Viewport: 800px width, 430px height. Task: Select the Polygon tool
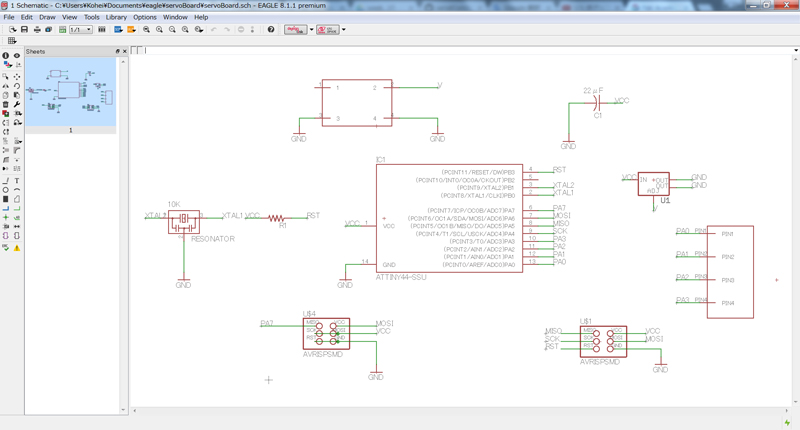[x=17, y=199]
